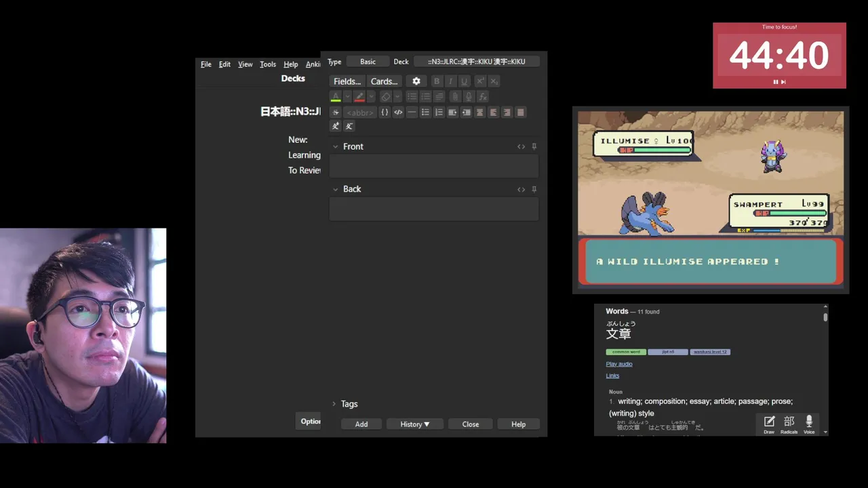Click the Cards... button
The image size is (868, 488).
(x=384, y=81)
